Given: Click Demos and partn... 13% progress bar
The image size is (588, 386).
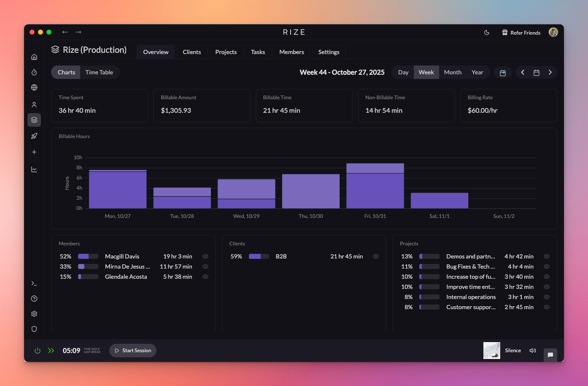Looking at the screenshot, I should coord(429,256).
